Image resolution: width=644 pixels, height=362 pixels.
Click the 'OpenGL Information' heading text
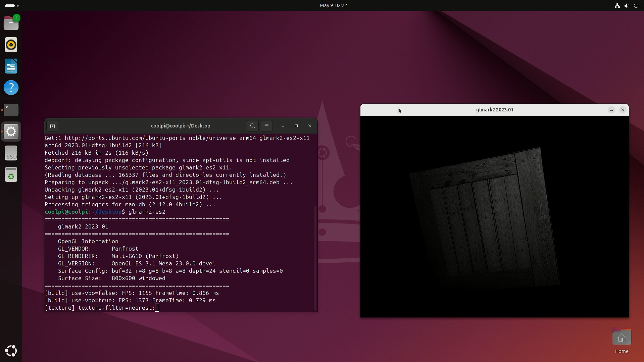[x=88, y=241]
